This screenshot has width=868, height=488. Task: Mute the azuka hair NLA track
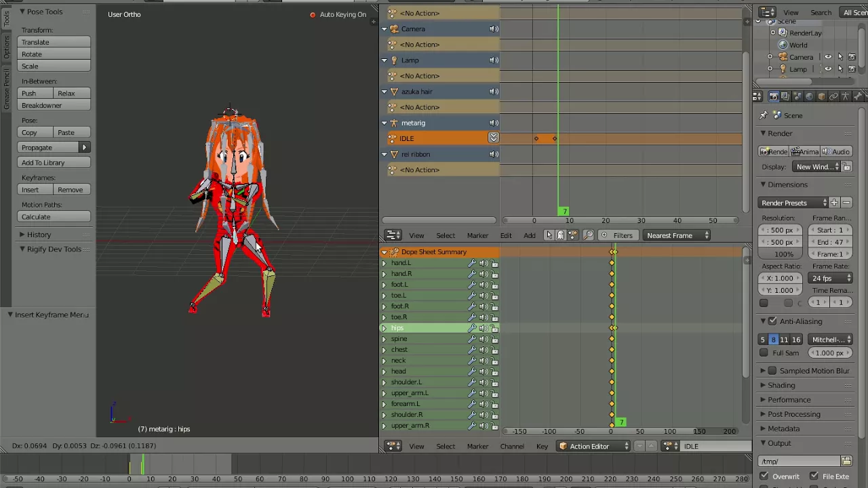494,91
